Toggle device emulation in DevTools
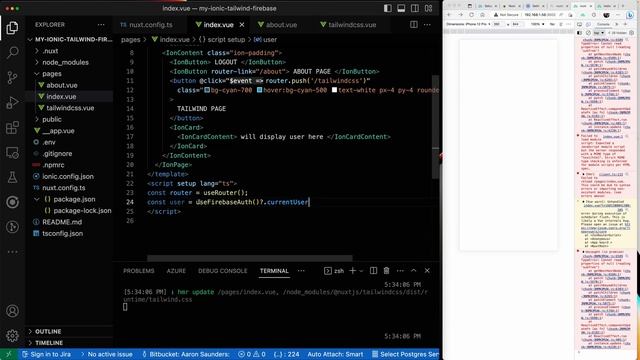 coord(588,24)
